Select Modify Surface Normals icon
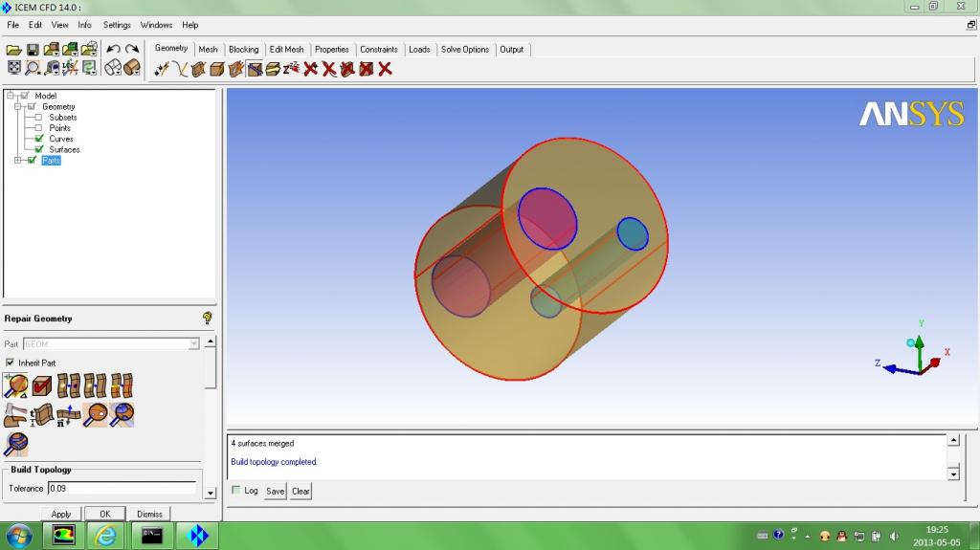The image size is (980, 550). [x=69, y=414]
